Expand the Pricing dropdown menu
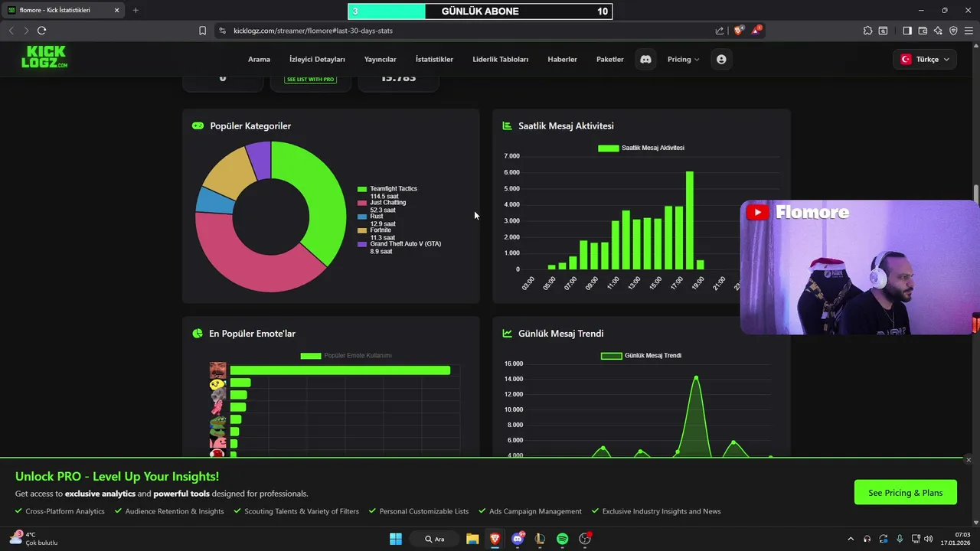The image size is (980, 551). [x=683, y=59]
